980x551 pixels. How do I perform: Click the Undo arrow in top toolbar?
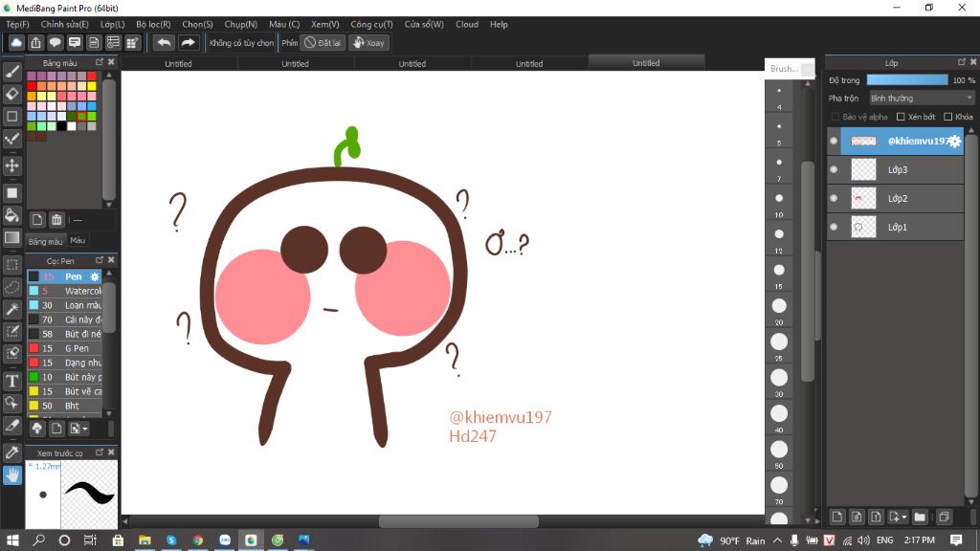(x=164, y=42)
